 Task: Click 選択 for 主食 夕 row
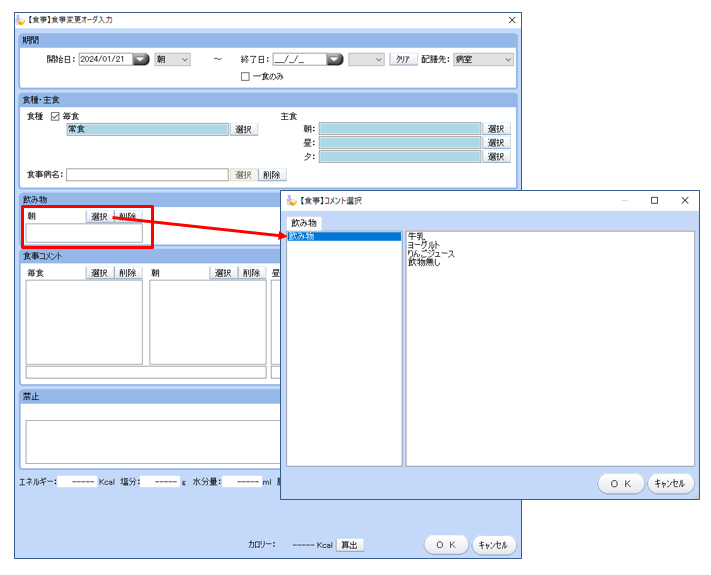(496, 156)
